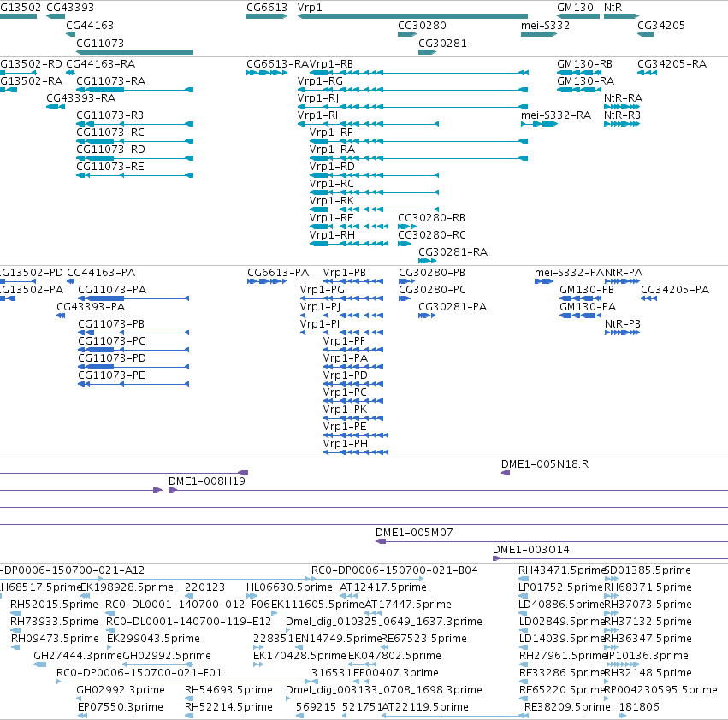Select protein CG11073-PD
This screenshot has height=720, width=728.
pos(112,358)
